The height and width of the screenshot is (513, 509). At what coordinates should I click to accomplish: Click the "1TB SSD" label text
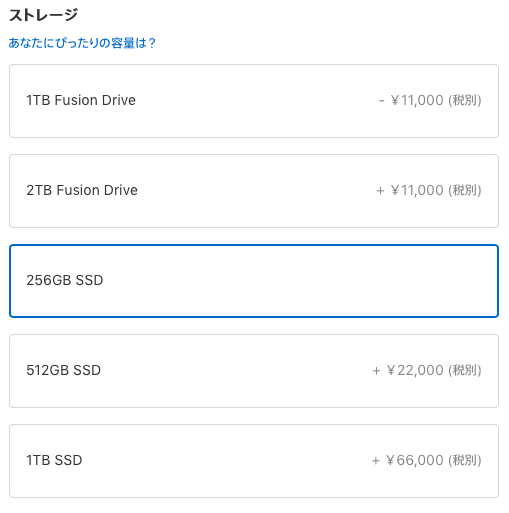coord(54,460)
